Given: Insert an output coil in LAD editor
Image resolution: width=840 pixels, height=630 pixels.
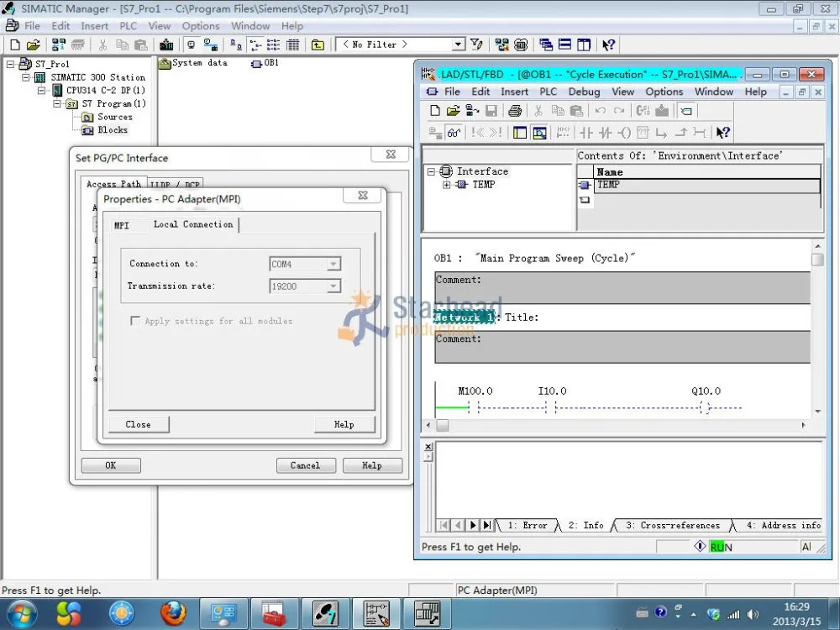Looking at the screenshot, I should click(624, 133).
